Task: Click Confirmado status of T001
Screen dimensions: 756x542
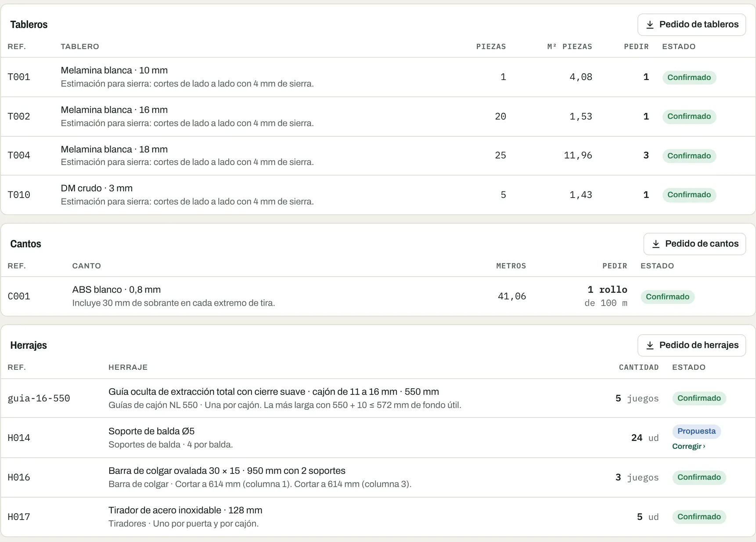Action: (x=689, y=77)
